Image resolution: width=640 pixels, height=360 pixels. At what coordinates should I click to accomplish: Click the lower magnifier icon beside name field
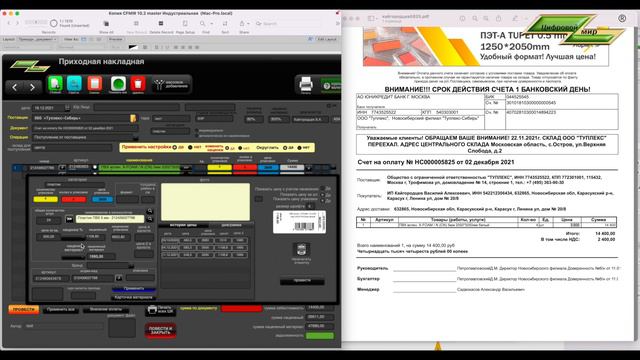coord(150,219)
